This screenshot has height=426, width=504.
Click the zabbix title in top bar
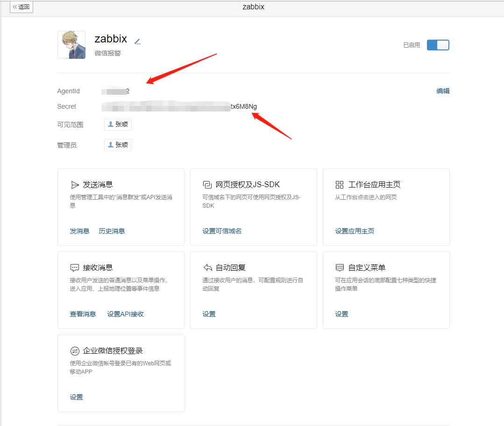point(253,7)
